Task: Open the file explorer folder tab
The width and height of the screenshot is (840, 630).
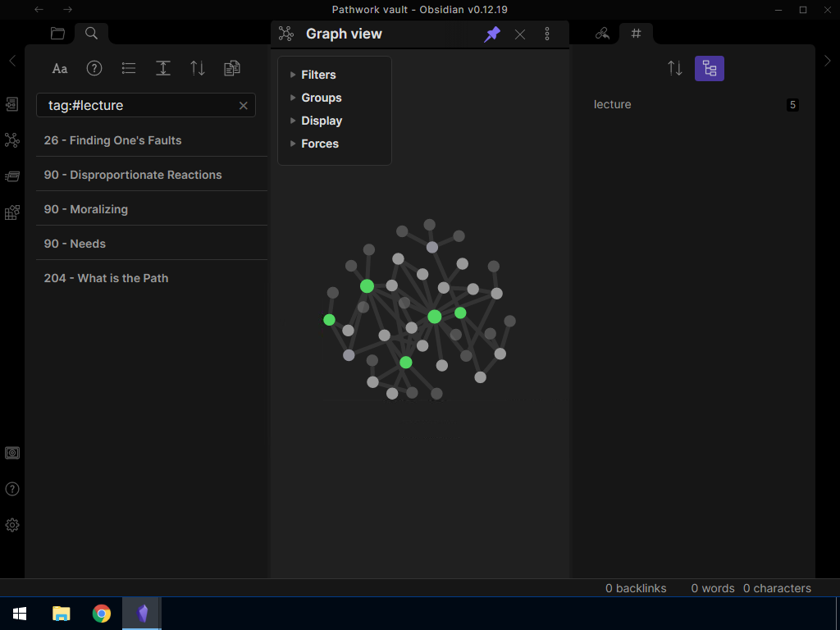Action: pyautogui.click(x=58, y=33)
